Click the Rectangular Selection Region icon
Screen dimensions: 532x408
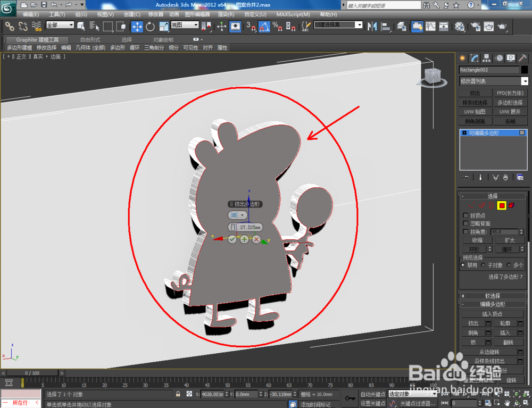click(x=108, y=26)
